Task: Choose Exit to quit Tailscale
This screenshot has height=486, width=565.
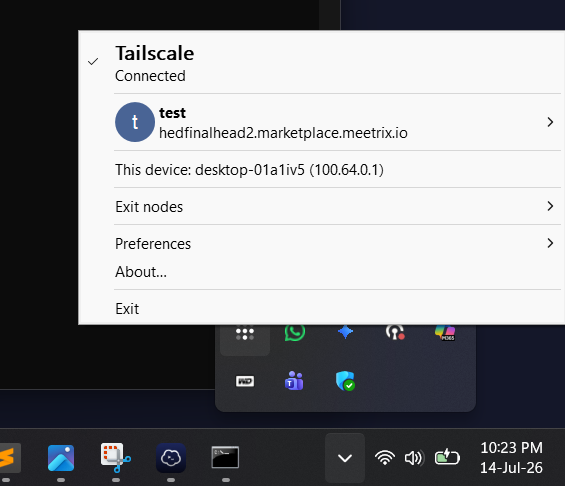Action: point(321,309)
